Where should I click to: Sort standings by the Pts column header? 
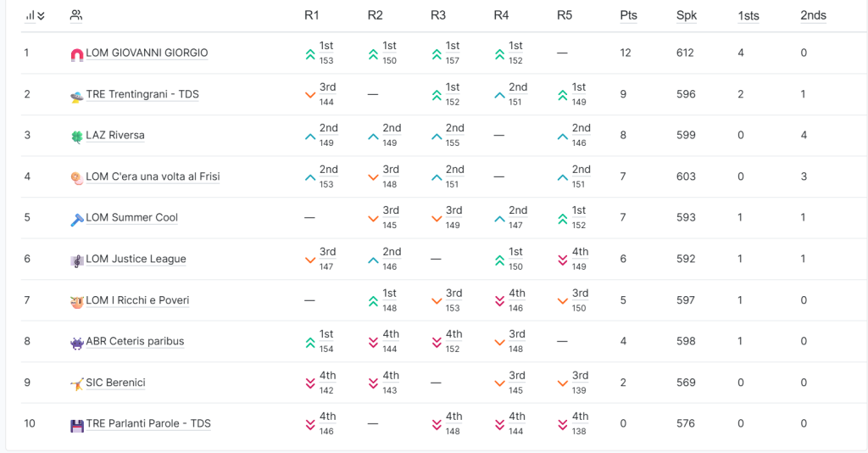[x=628, y=15]
